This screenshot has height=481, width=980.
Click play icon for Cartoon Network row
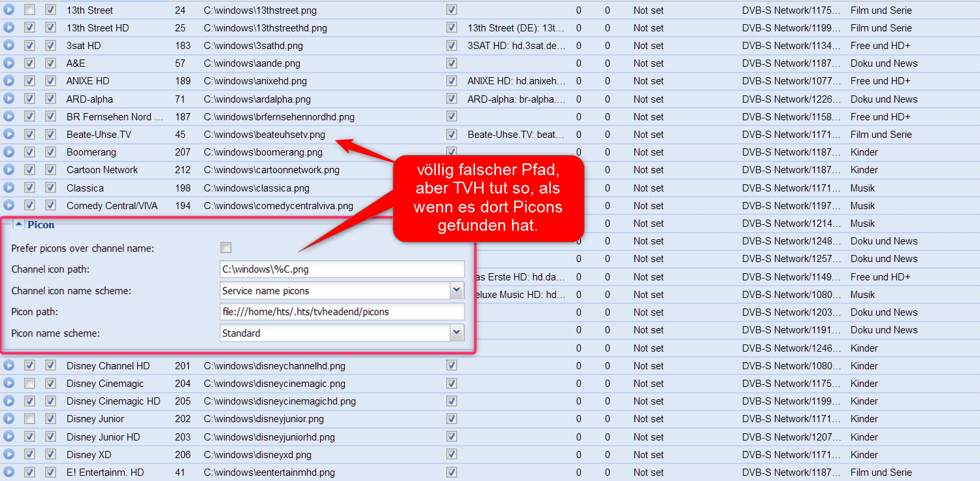pos(8,170)
